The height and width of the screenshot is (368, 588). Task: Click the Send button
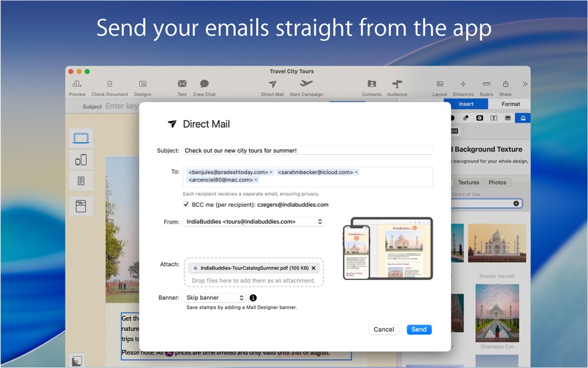[419, 330]
